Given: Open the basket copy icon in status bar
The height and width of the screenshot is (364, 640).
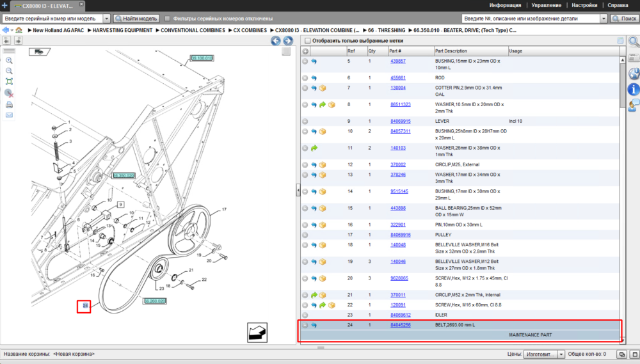Looking at the screenshot, I should (621, 354).
